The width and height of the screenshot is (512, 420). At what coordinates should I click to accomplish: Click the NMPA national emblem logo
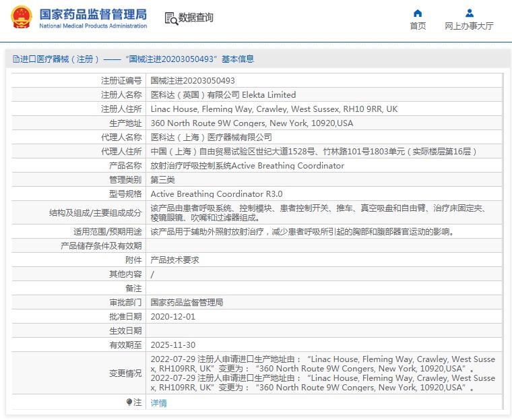click(20, 18)
